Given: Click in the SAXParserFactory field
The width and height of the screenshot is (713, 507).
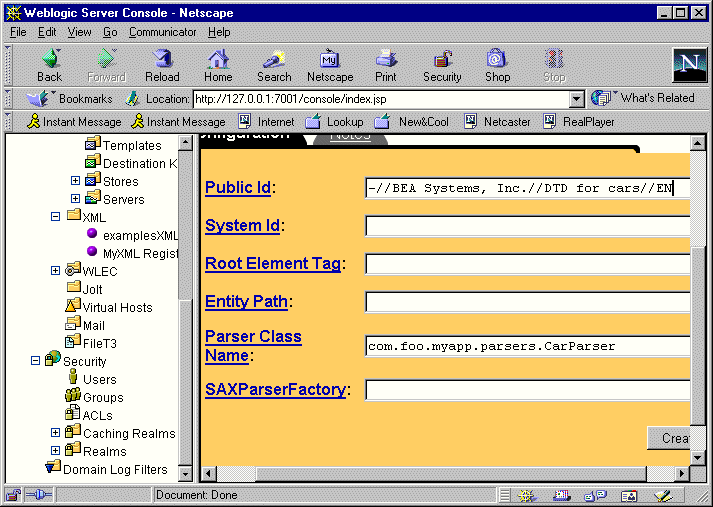Looking at the screenshot, I should click(x=527, y=390).
